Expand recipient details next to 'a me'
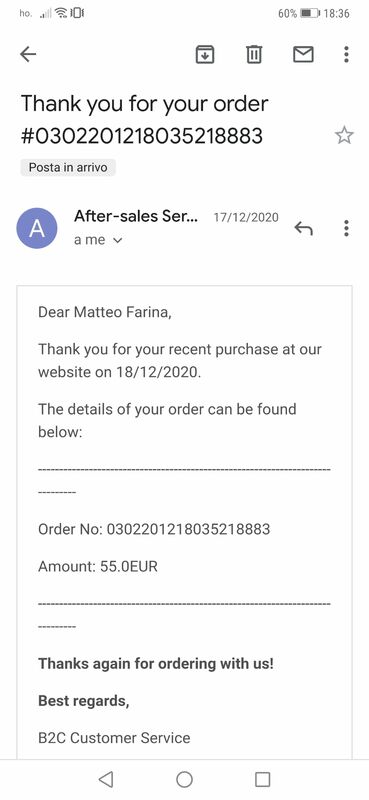This screenshot has width=369, height=800. [x=117, y=240]
